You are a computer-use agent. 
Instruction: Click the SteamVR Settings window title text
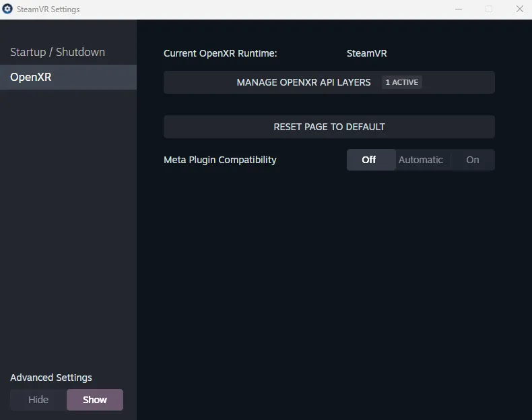[48, 9]
